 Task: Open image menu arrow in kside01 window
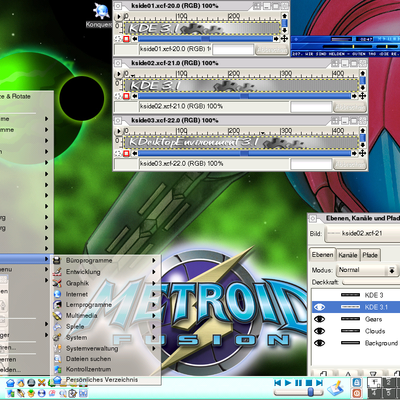tap(119, 16)
